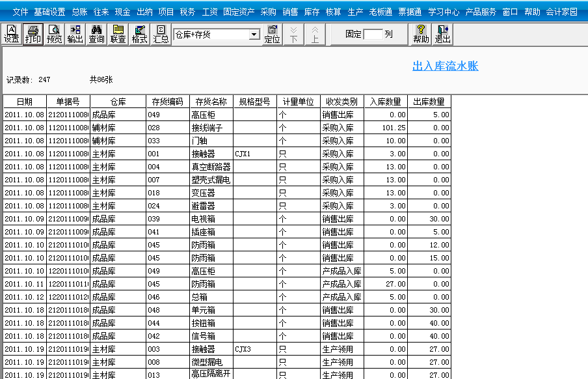The width and height of the screenshot is (588, 379).
Task: Click the 下 move-down arrow icon
Action: [293, 33]
